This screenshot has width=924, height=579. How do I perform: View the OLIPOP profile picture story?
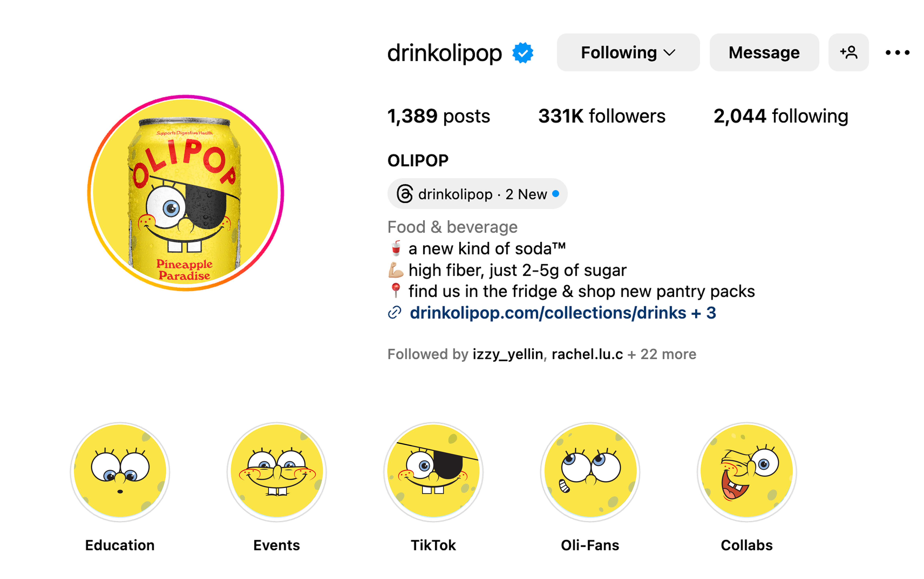click(x=186, y=193)
